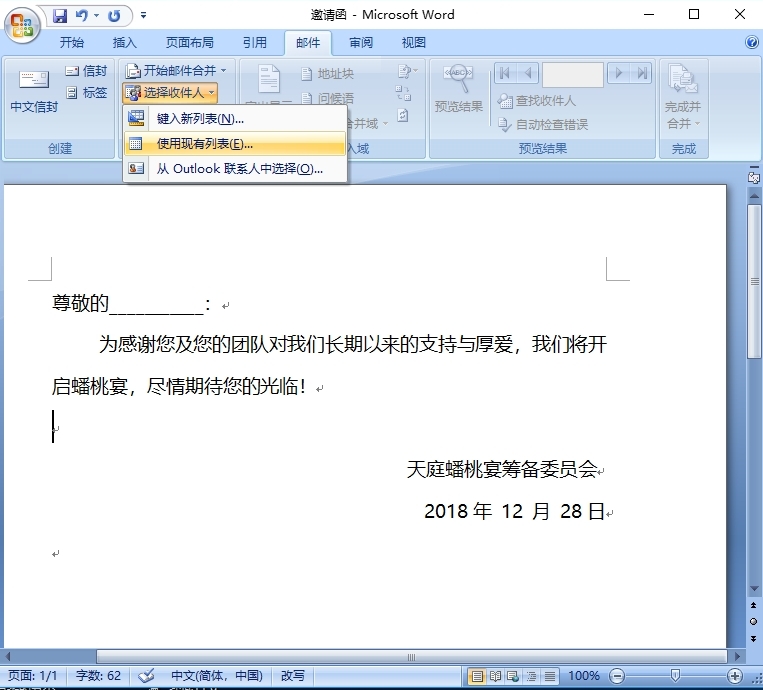Open the rules dropdown icon
Screen dimensions: 763x690
(407, 72)
